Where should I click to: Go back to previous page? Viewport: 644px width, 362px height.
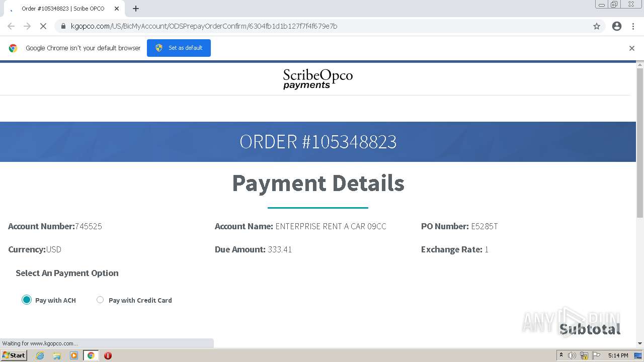click(x=11, y=26)
